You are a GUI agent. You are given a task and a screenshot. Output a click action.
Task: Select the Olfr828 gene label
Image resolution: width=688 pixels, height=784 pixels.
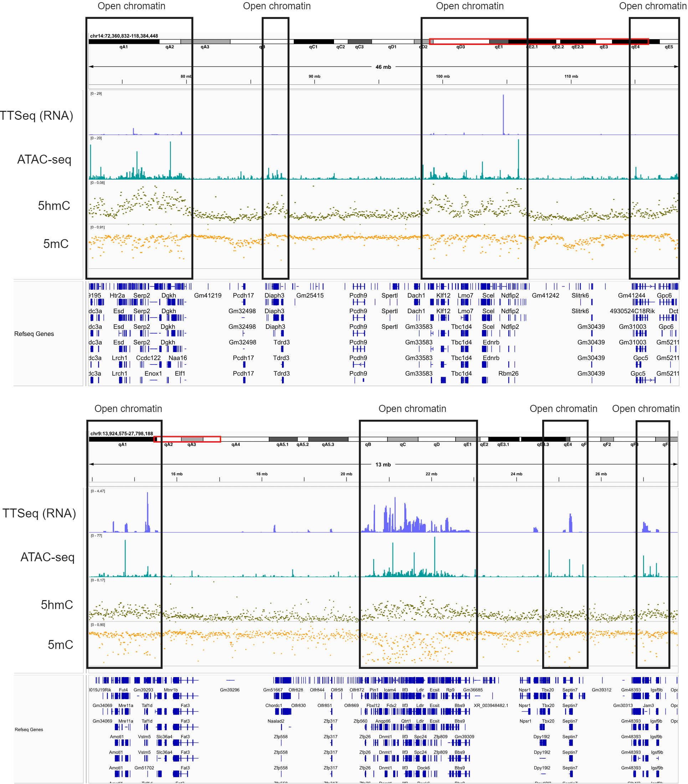pos(296,690)
